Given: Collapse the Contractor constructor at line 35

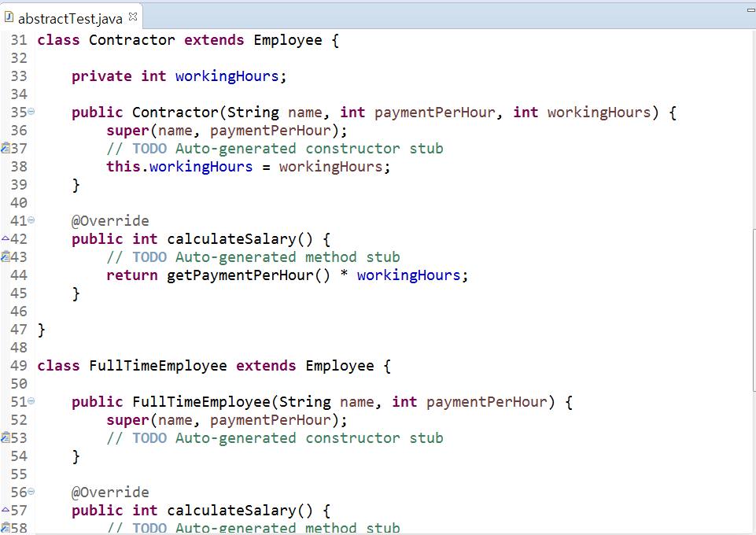Looking at the screenshot, I should [31, 112].
